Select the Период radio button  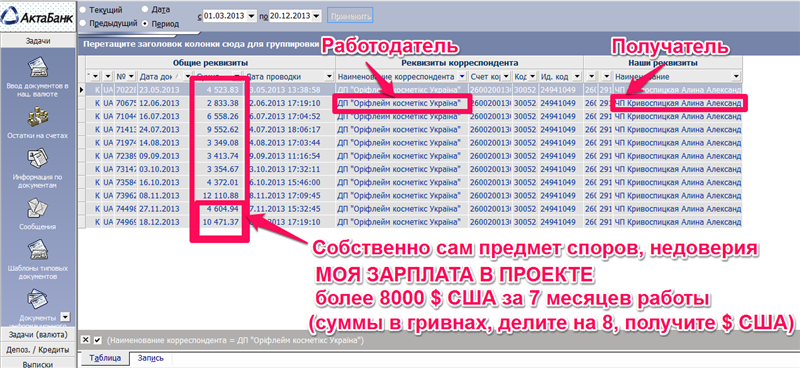pyautogui.click(x=145, y=23)
